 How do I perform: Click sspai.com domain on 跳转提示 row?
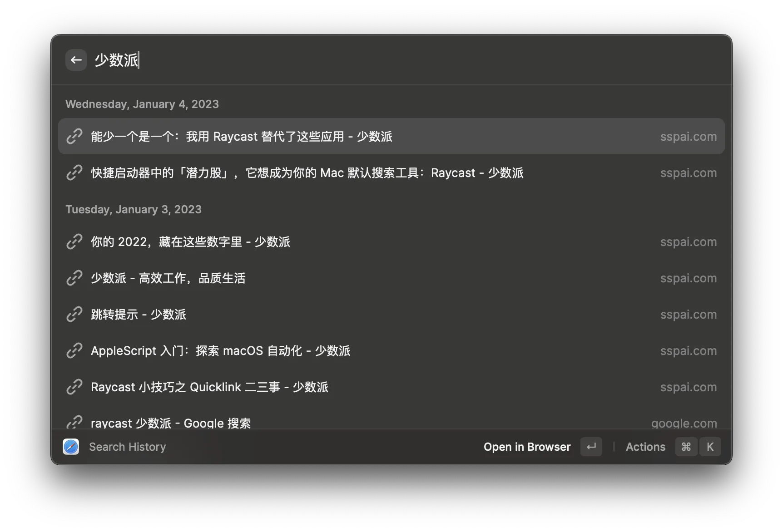(x=688, y=315)
